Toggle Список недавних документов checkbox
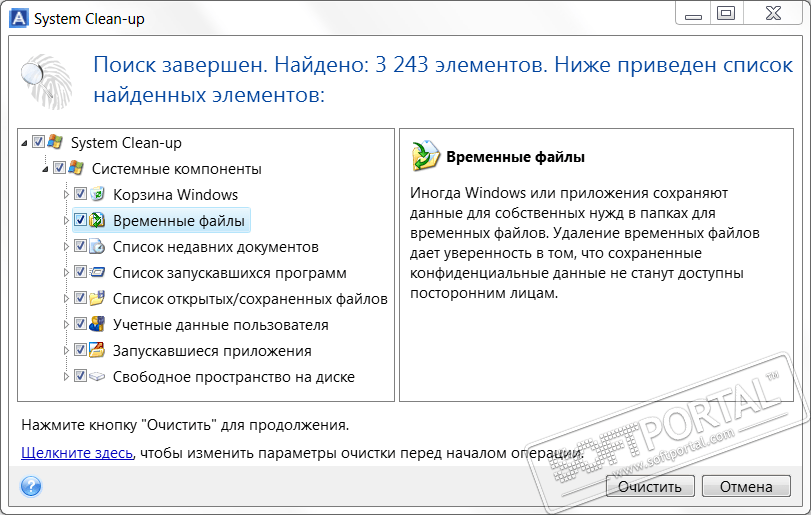811x515 pixels. point(80,246)
